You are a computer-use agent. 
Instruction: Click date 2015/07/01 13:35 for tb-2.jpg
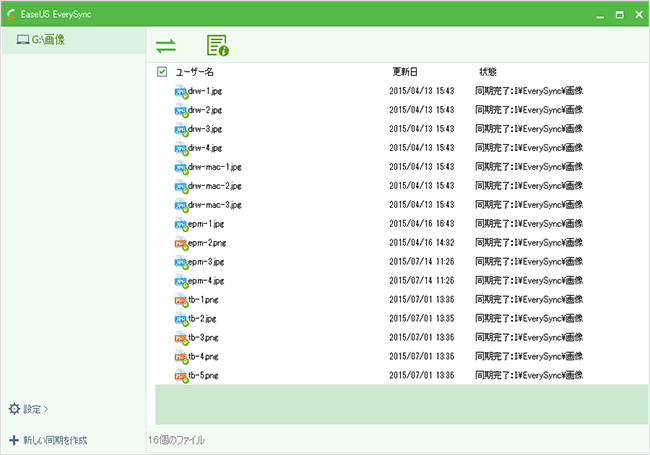422,319
